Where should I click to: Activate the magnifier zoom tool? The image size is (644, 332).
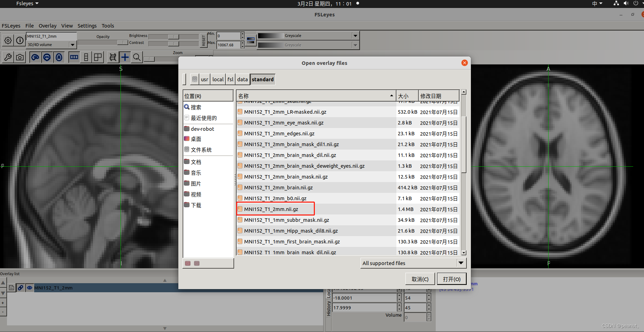pyautogui.click(x=137, y=57)
